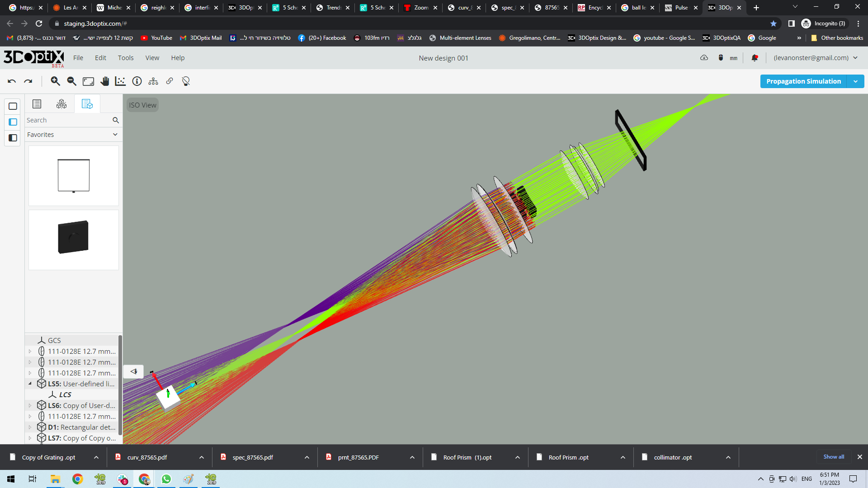Toggle the top full-frame layout option
This screenshot has width=868, height=488.
[12, 106]
